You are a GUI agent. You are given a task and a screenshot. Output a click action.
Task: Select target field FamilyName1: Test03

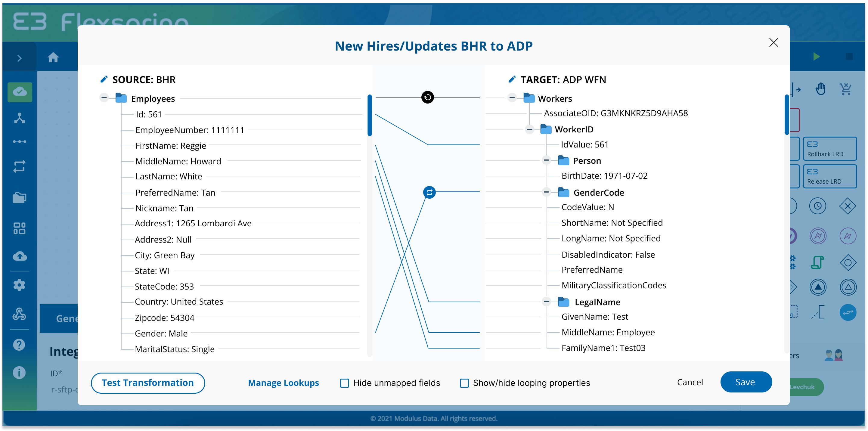[603, 348]
